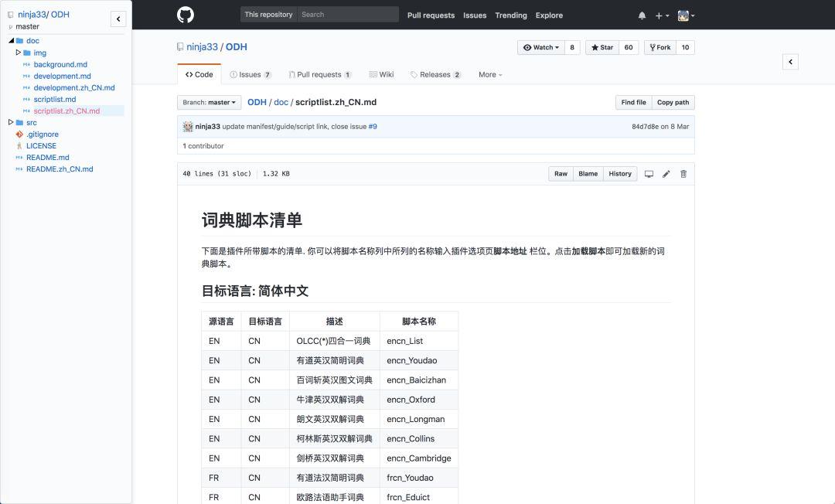Image resolution: width=835 pixels, height=504 pixels.
Task: Open issue #9 link in commit message
Action: [x=373, y=127]
